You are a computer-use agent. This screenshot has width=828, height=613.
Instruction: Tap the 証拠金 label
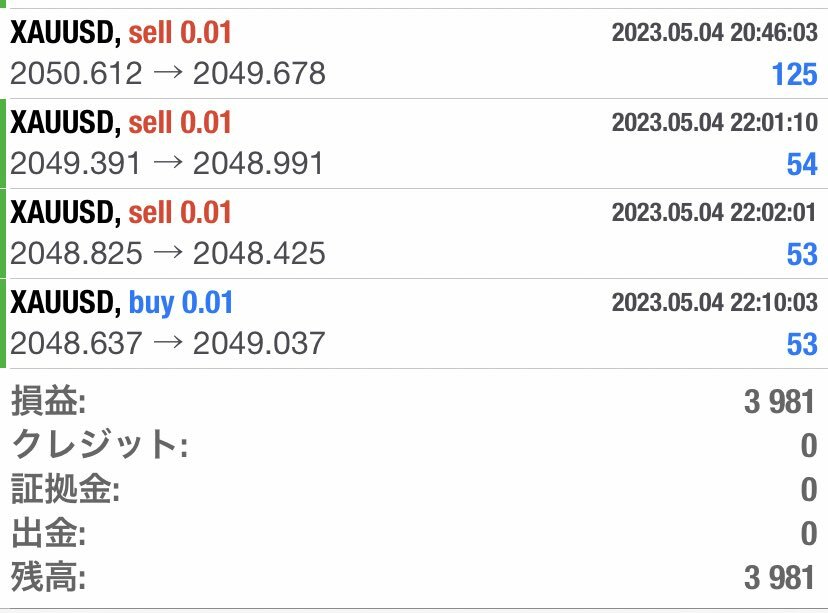[65, 490]
